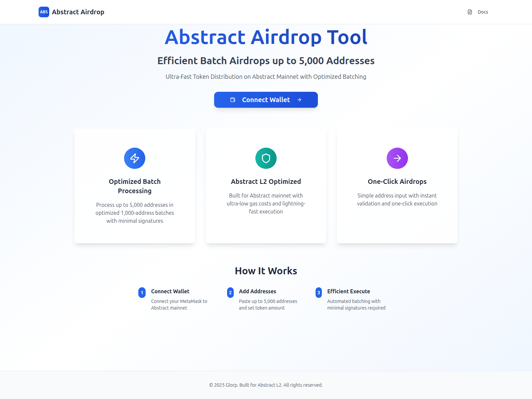The image size is (532, 399).
Task: Click the step 2 circle badge
Action: pyautogui.click(x=230, y=293)
